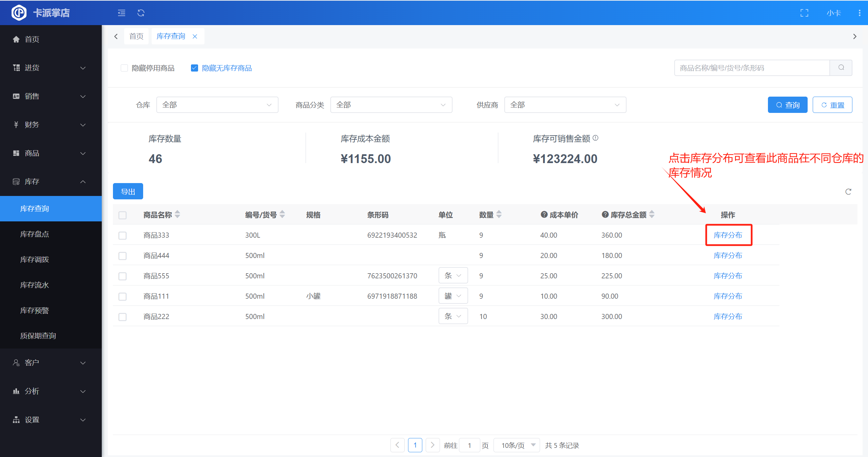Click the 导出 button

[128, 192]
